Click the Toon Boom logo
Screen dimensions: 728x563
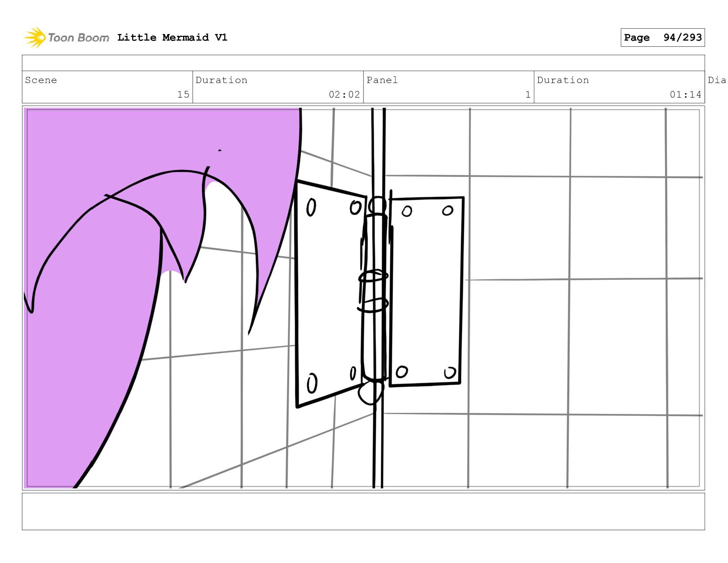(66, 38)
